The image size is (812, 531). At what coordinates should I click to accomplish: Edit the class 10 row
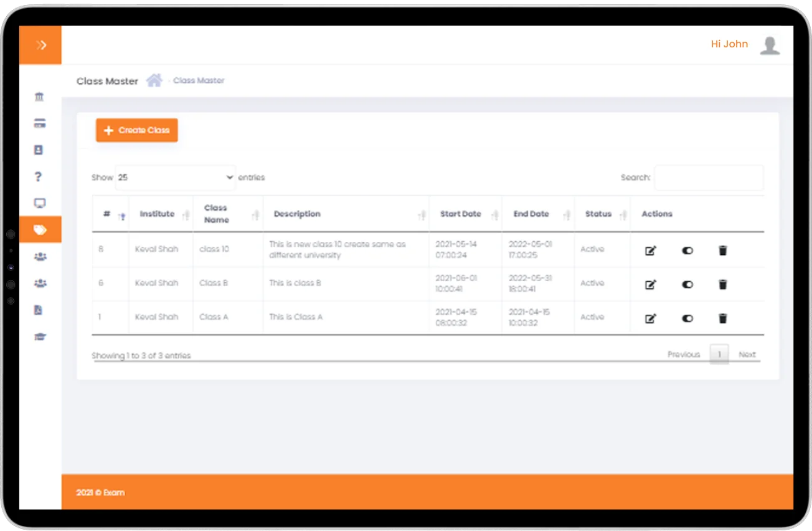pos(650,251)
